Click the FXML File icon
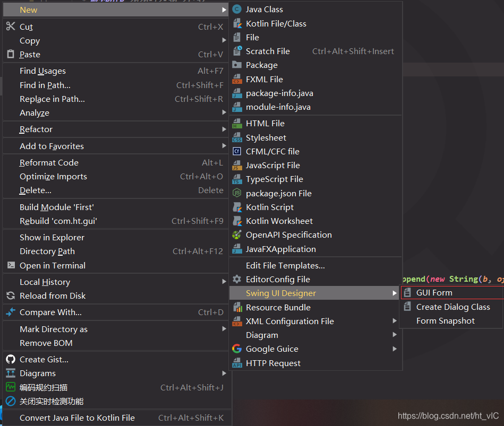The height and width of the screenshot is (426, 504). point(237,79)
